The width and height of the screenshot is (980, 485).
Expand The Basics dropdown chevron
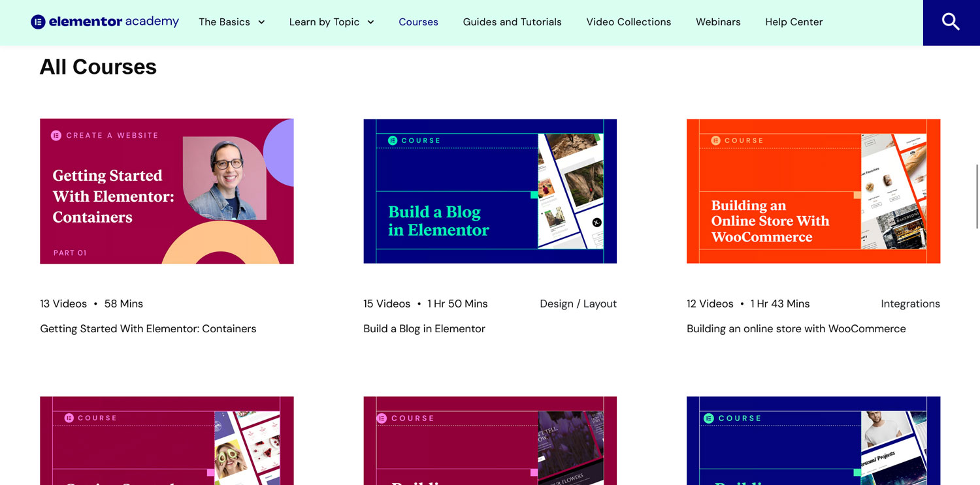(x=261, y=22)
